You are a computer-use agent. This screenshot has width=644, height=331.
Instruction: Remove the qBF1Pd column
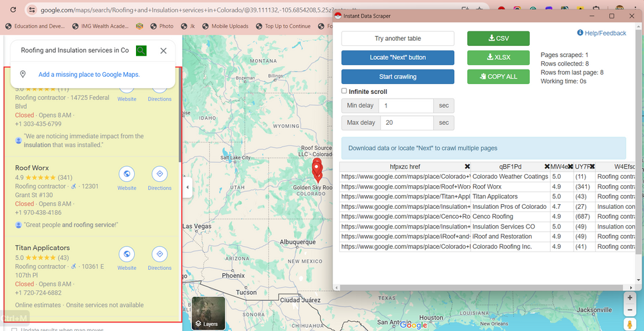(x=547, y=166)
